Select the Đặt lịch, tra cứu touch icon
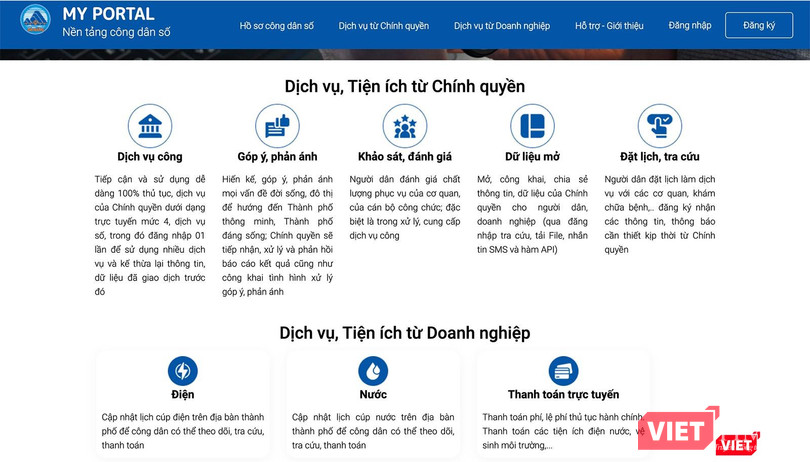This screenshot has width=810, height=462. click(x=660, y=126)
